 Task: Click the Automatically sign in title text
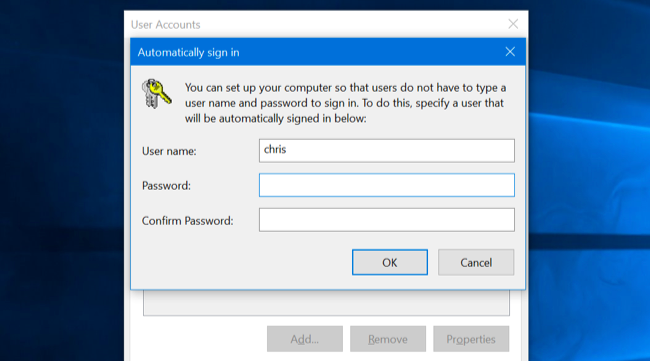pos(189,53)
